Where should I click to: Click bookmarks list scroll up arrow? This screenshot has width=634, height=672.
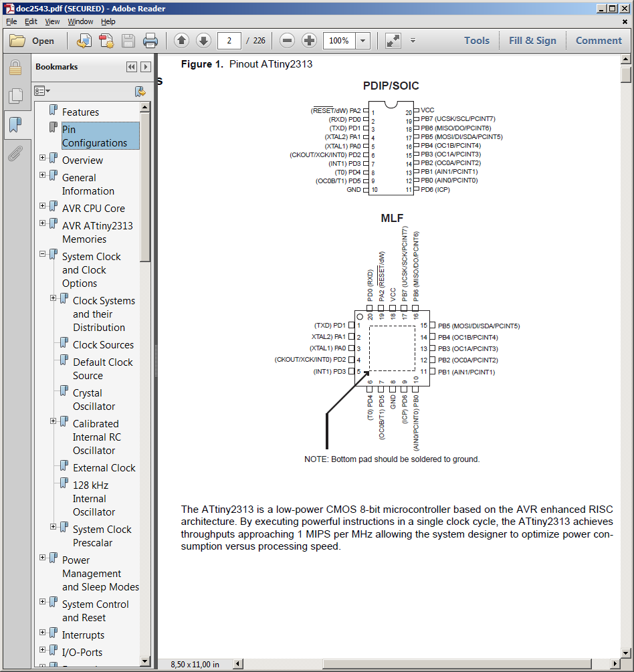(x=145, y=107)
